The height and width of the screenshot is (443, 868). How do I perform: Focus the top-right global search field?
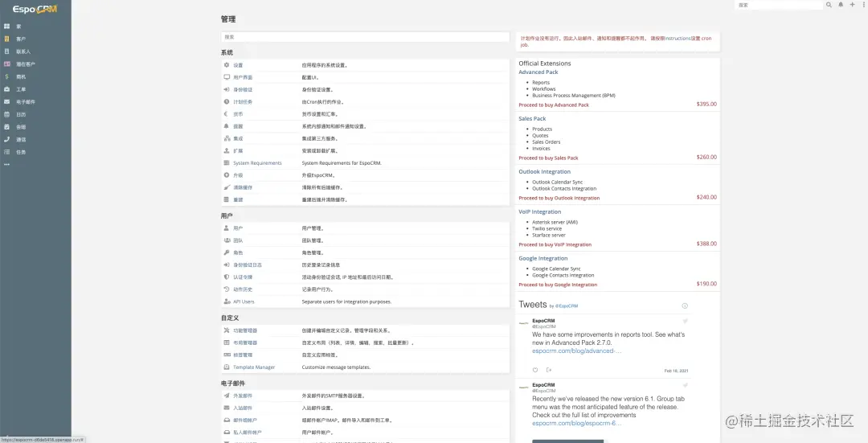pos(779,5)
